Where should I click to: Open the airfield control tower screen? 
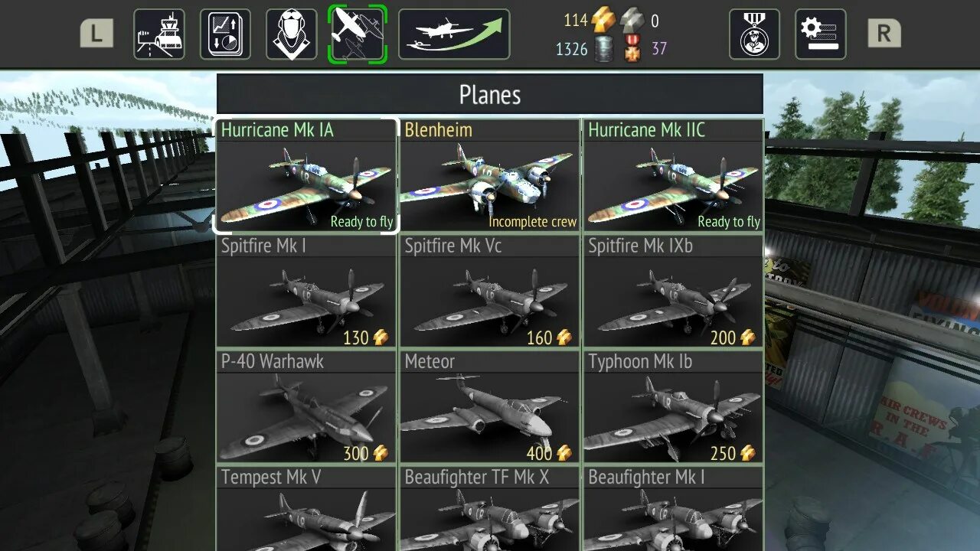[159, 34]
